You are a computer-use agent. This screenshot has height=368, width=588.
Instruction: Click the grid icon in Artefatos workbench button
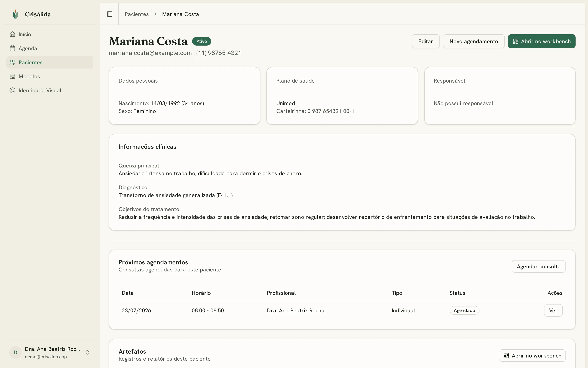(506, 356)
